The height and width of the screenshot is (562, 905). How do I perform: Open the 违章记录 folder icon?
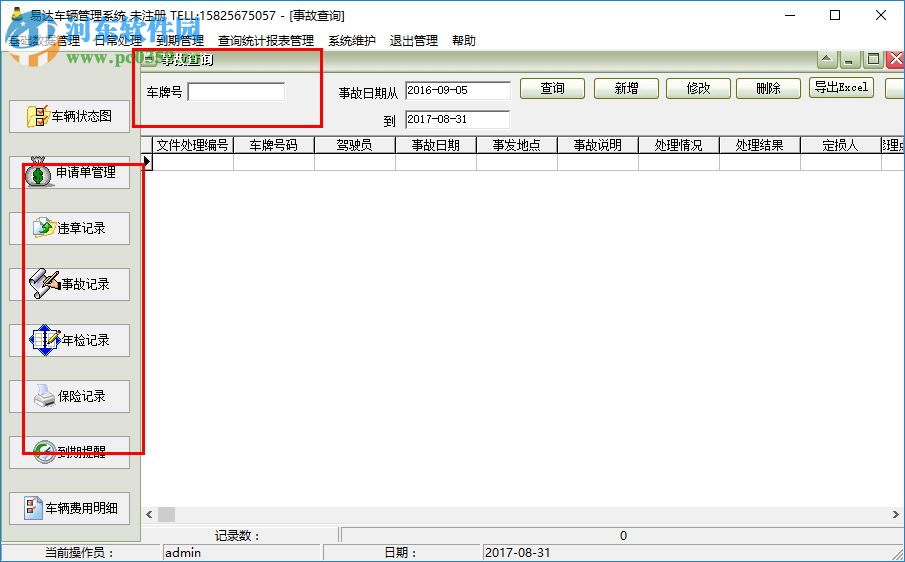point(44,228)
